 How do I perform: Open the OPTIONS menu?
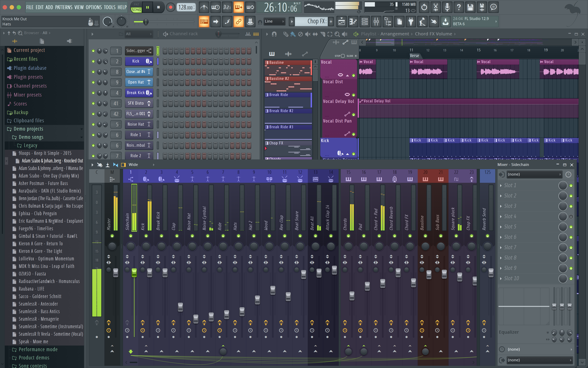(94, 7)
